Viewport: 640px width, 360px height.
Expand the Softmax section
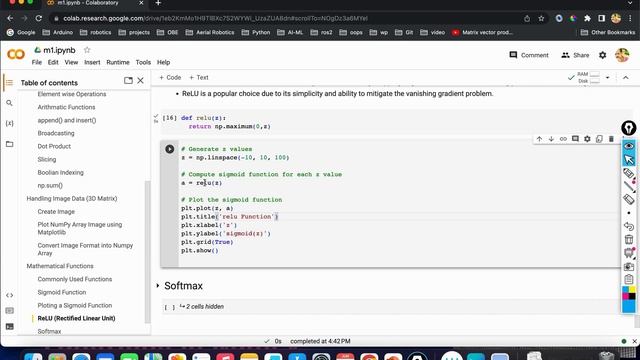click(158, 286)
